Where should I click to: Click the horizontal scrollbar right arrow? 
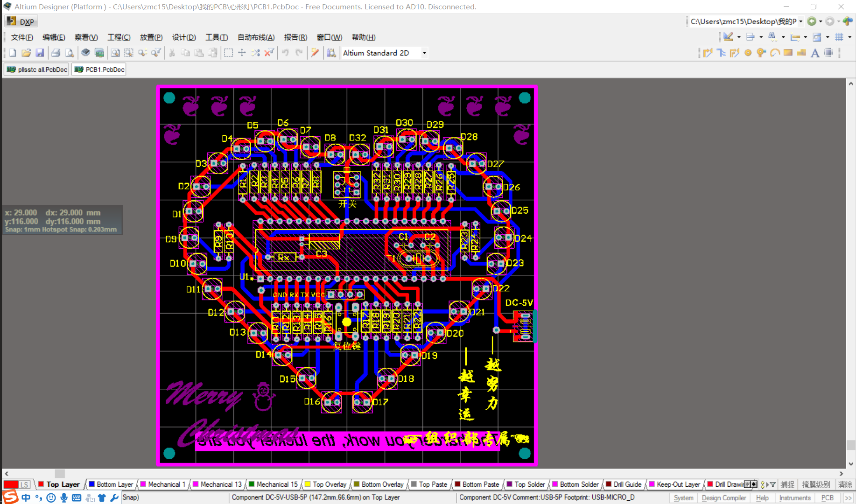(841, 473)
